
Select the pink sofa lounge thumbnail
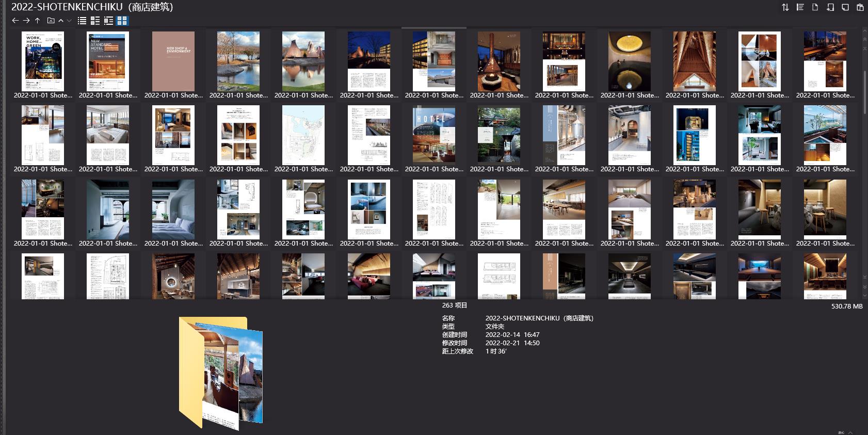point(369,276)
